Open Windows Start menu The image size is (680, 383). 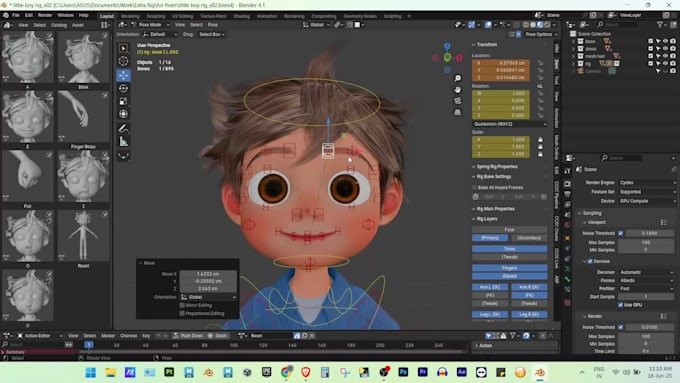pos(91,372)
